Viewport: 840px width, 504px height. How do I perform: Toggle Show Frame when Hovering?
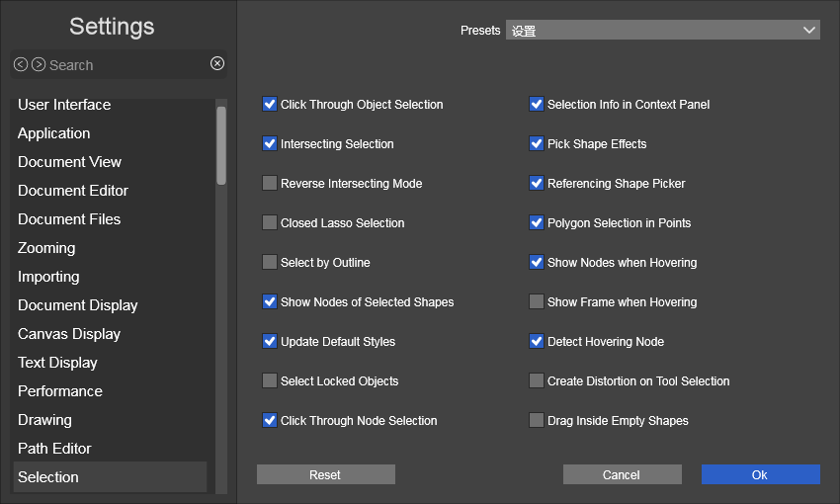pos(537,301)
